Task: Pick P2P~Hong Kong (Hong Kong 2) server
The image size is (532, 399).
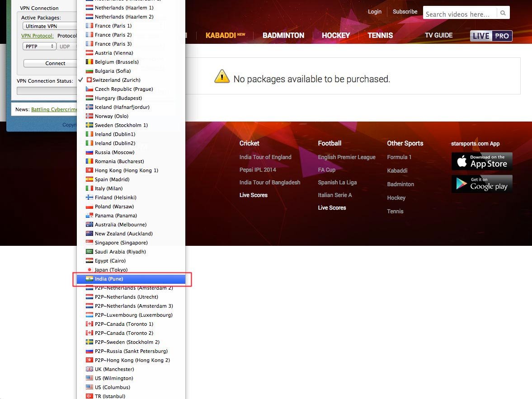Action: coord(131,360)
